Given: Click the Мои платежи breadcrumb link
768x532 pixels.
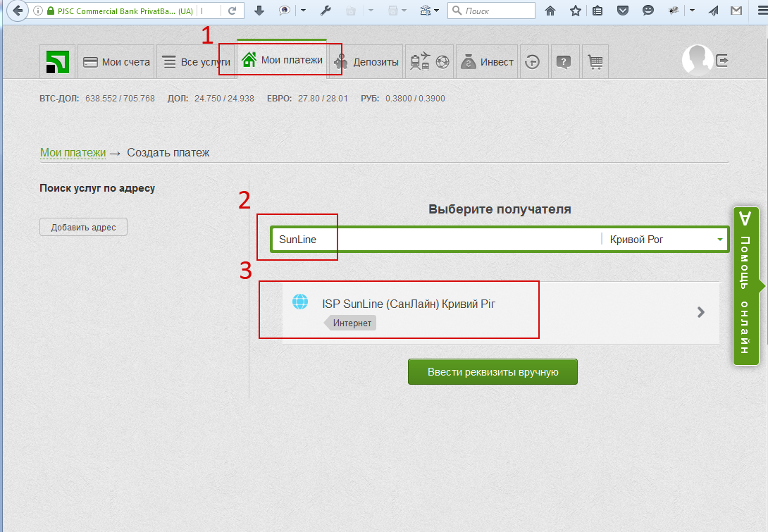Looking at the screenshot, I should (73, 153).
